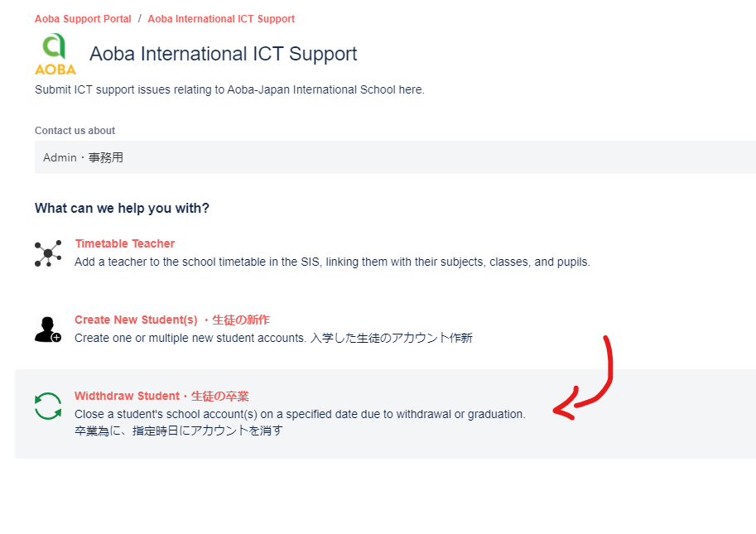Click the Timetable Teacher network nodes icon
The width and height of the screenshot is (756, 534).
pyautogui.click(x=48, y=253)
